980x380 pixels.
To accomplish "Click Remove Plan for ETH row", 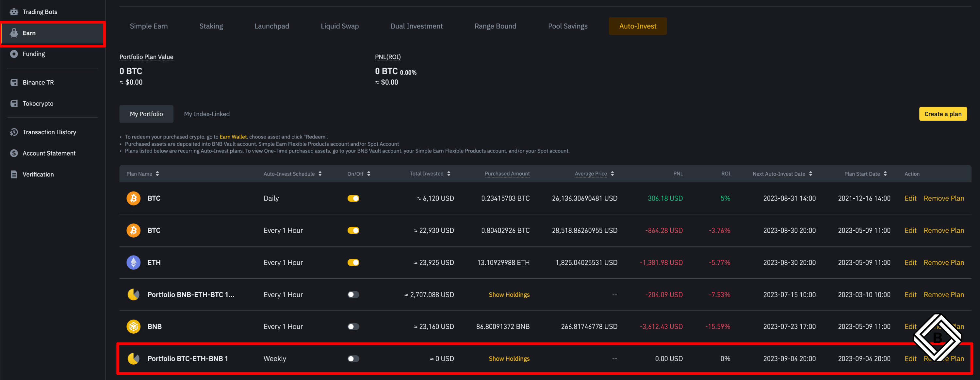I will (943, 262).
